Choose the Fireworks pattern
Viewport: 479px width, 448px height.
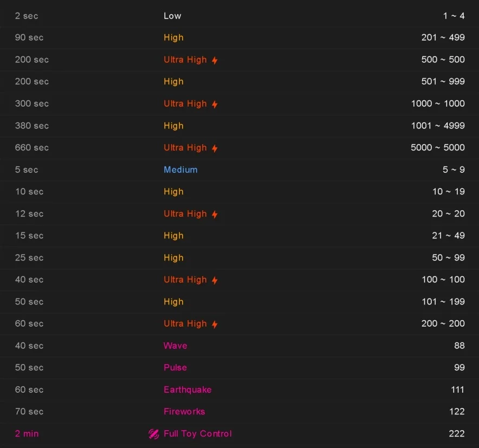point(184,412)
